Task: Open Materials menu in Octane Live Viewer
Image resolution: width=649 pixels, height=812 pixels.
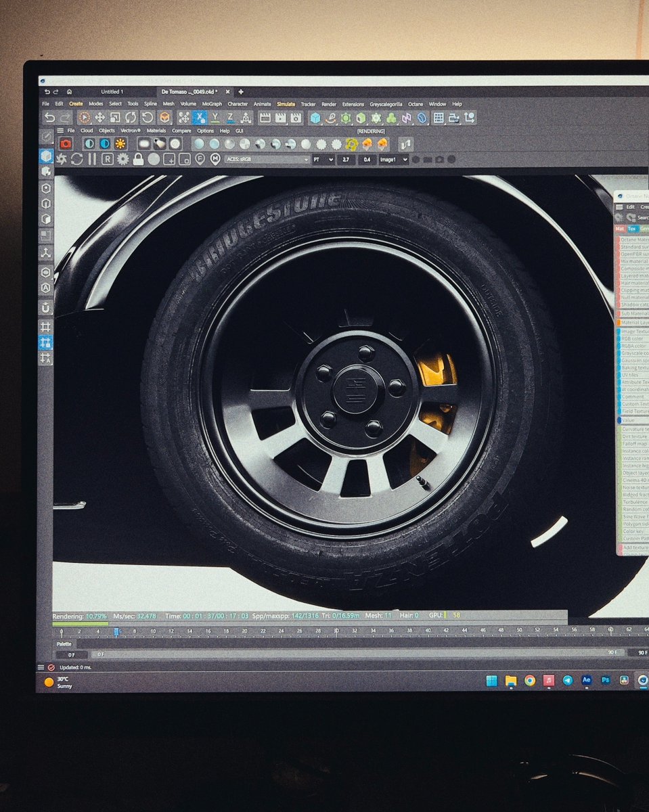Action: click(156, 130)
